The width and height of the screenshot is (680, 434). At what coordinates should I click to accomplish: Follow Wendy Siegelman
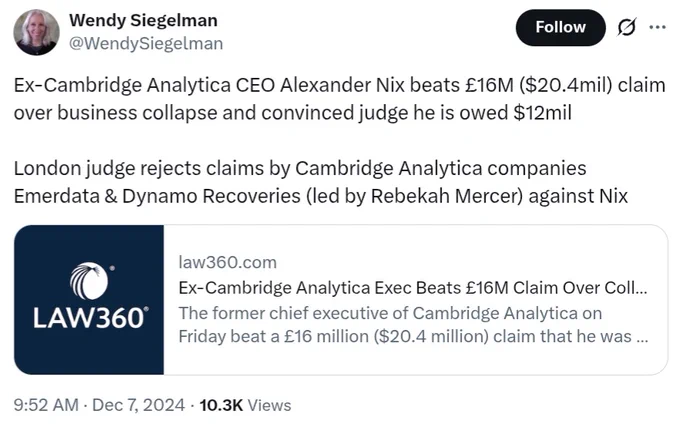pyautogui.click(x=560, y=27)
